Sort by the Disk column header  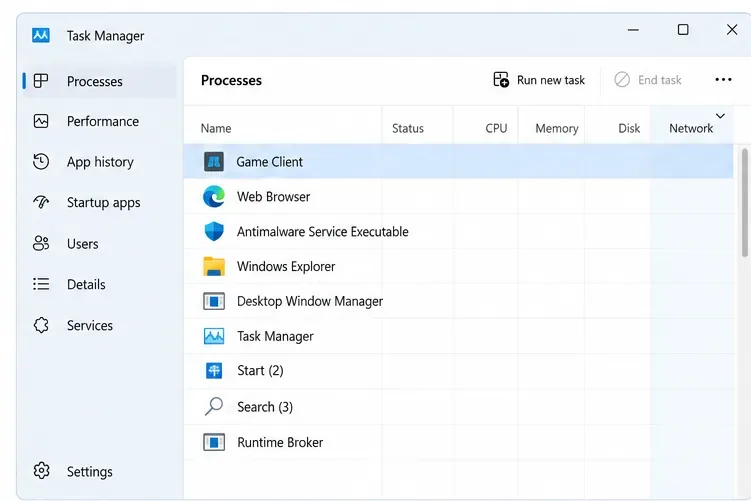[x=629, y=128]
